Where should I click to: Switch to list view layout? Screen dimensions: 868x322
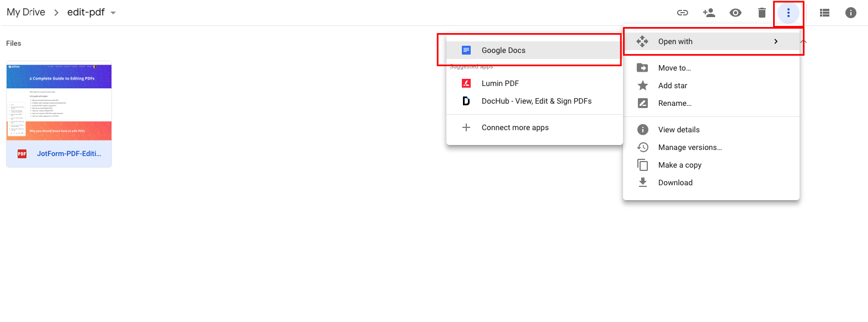click(x=824, y=13)
